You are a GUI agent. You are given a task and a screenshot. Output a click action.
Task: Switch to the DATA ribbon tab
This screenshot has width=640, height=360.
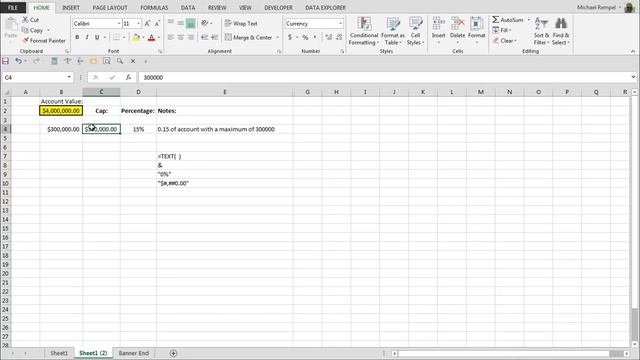tap(188, 8)
